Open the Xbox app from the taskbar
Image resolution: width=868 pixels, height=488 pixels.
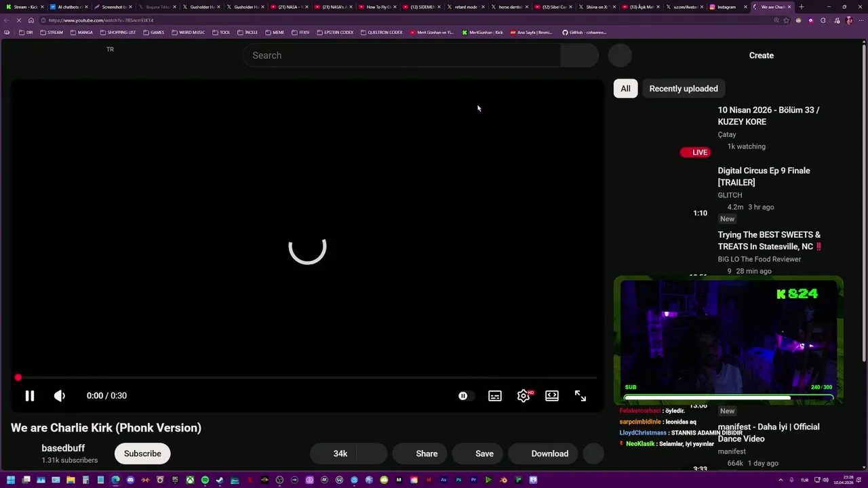[x=190, y=480]
